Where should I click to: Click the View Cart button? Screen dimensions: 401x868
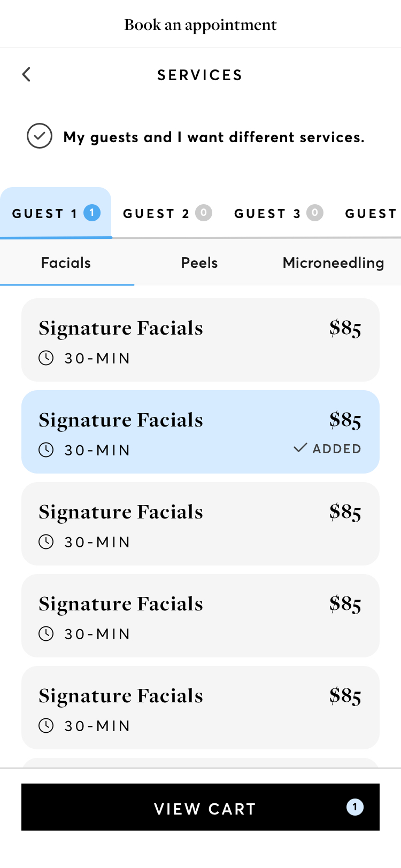(200, 807)
